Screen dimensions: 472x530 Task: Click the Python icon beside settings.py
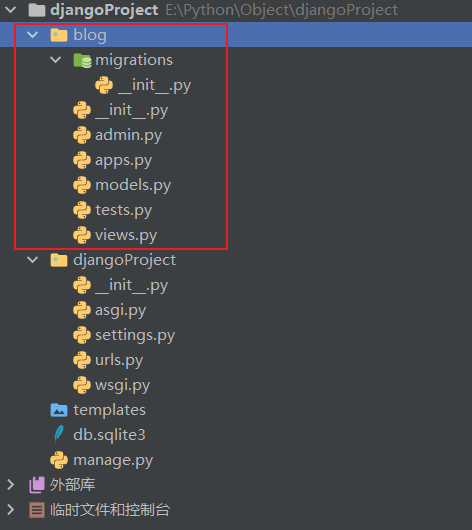[x=82, y=335]
